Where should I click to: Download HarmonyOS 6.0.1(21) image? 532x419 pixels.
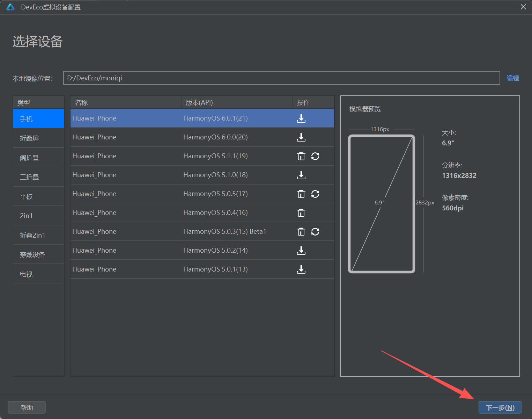(301, 118)
